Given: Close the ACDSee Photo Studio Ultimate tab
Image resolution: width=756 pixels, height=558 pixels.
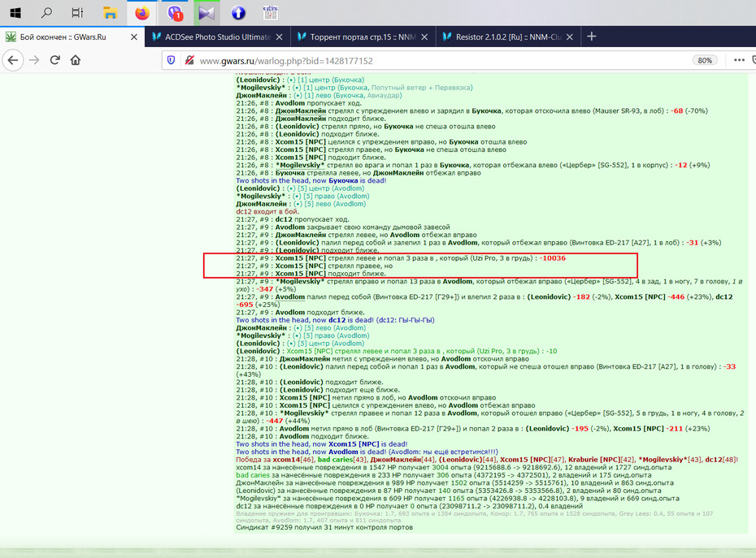Looking at the screenshot, I should (279, 37).
